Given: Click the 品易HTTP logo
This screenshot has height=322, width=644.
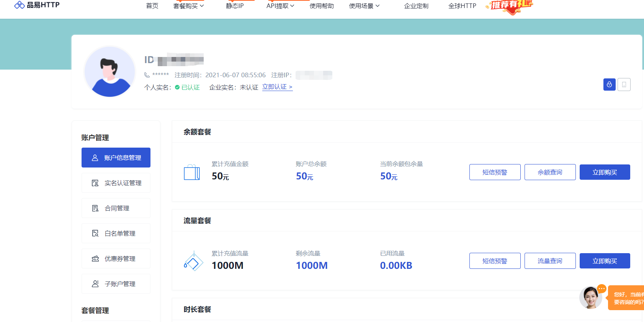Looking at the screenshot, I should [x=37, y=5].
